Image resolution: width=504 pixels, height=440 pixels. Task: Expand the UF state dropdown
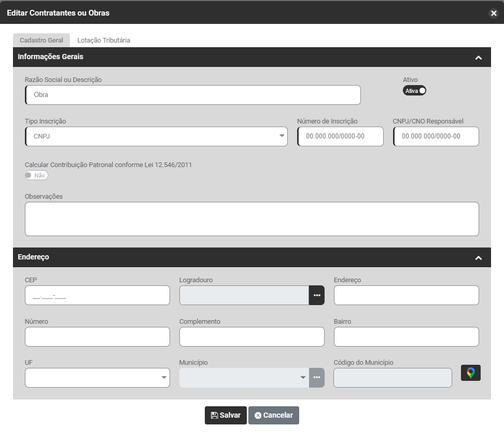pos(97,378)
